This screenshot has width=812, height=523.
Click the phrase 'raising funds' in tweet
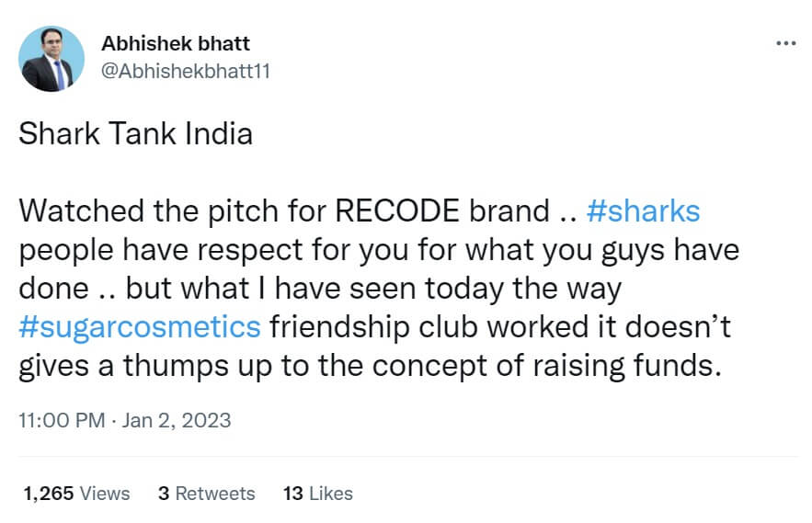(x=634, y=365)
